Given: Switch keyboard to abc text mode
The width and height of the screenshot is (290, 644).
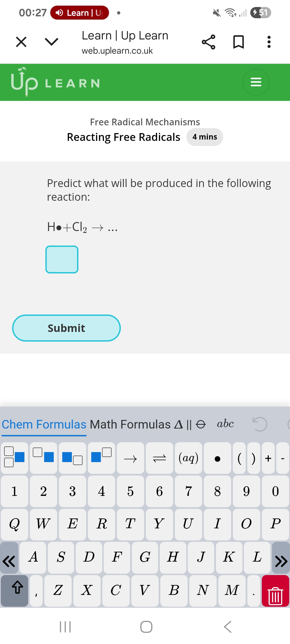Looking at the screenshot, I should (x=225, y=424).
